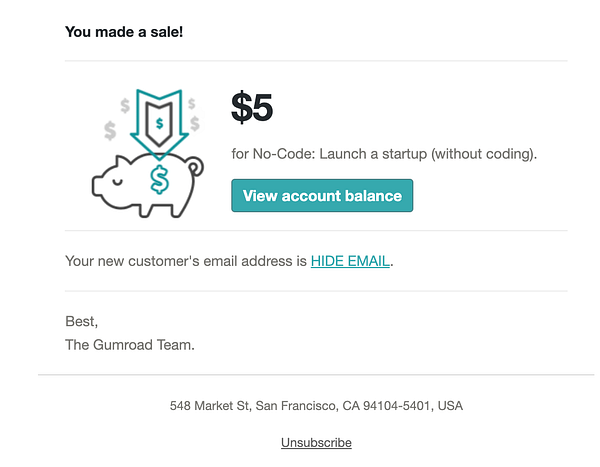
Task: Click the large grey dollar sign left of pig
Action: click(110, 131)
